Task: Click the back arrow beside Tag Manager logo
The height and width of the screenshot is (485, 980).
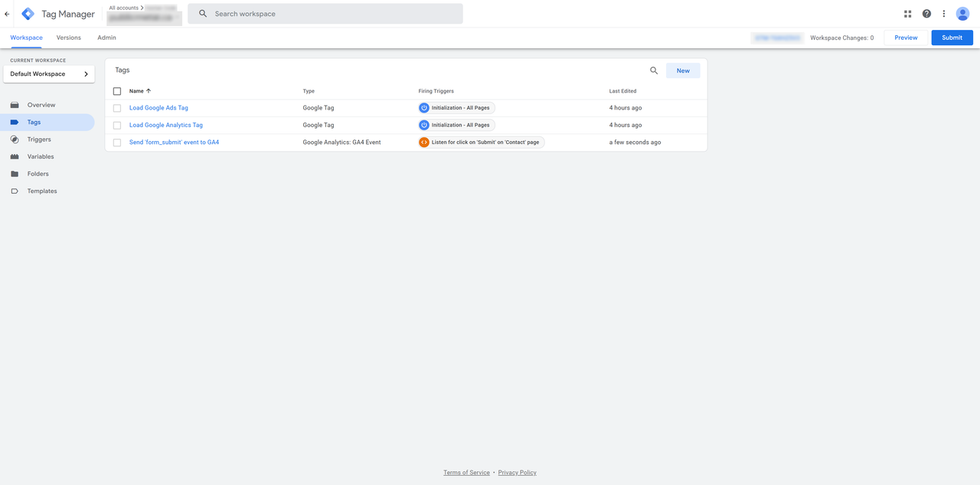Action: (7, 14)
